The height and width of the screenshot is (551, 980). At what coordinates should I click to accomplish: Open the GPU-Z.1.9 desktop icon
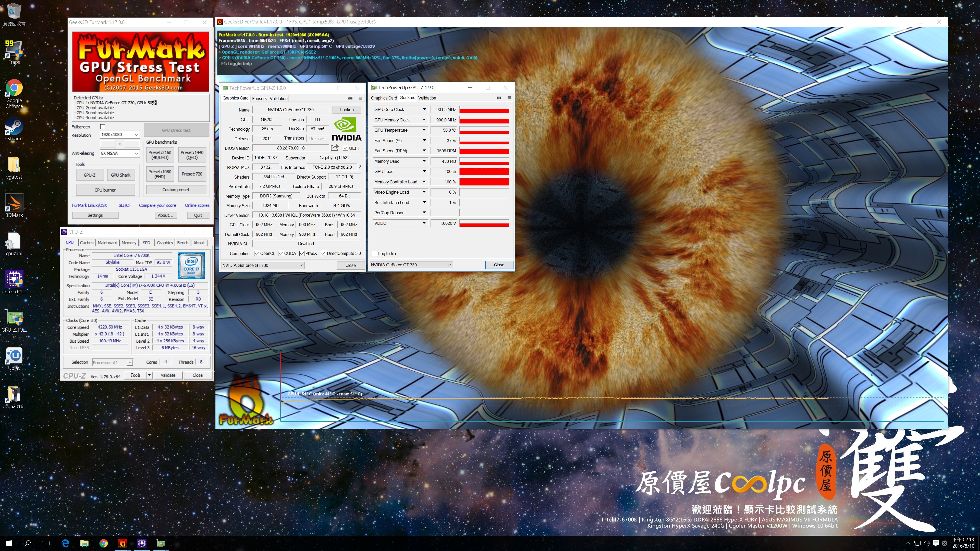pyautogui.click(x=14, y=320)
